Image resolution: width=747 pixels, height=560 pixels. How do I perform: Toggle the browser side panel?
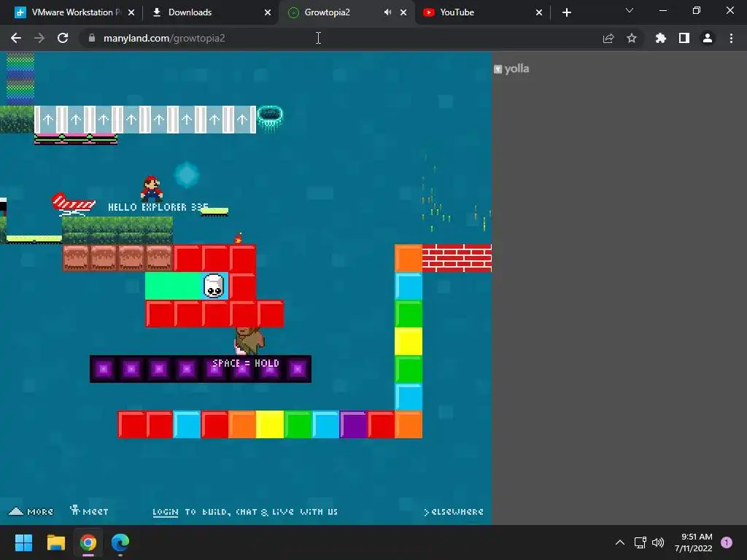[684, 38]
